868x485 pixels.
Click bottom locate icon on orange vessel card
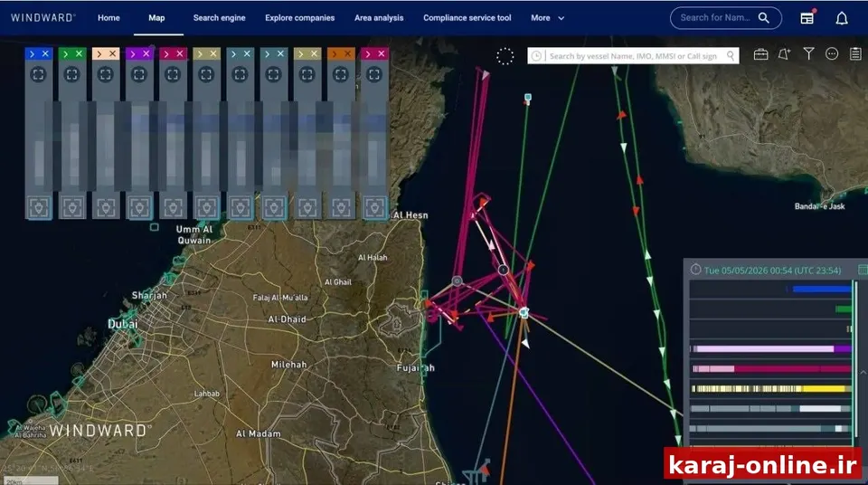pos(341,207)
